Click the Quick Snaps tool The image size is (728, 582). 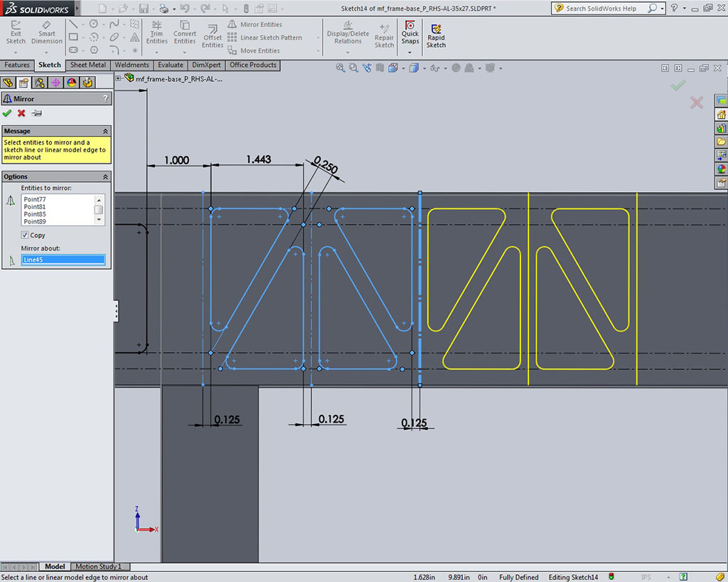click(409, 33)
